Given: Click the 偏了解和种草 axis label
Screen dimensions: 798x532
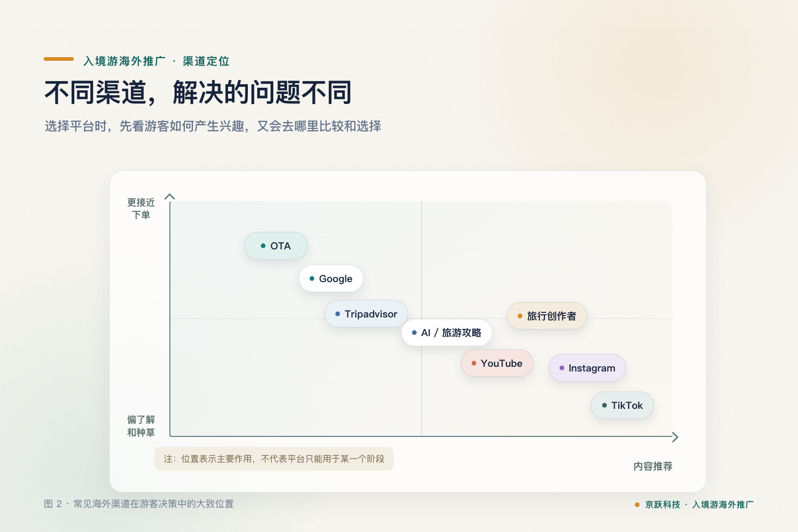Looking at the screenshot, I should pyautogui.click(x=141, y=426).
